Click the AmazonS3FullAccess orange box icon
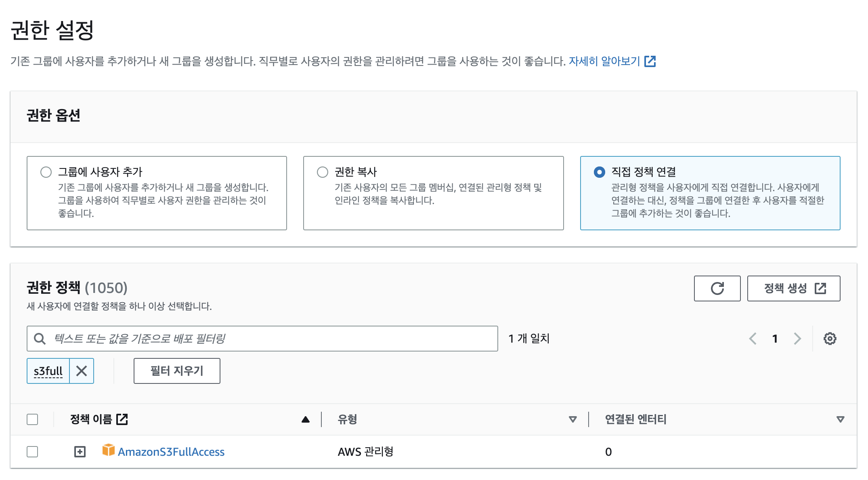This screenshot has width=868, height=480. [108, 450]
